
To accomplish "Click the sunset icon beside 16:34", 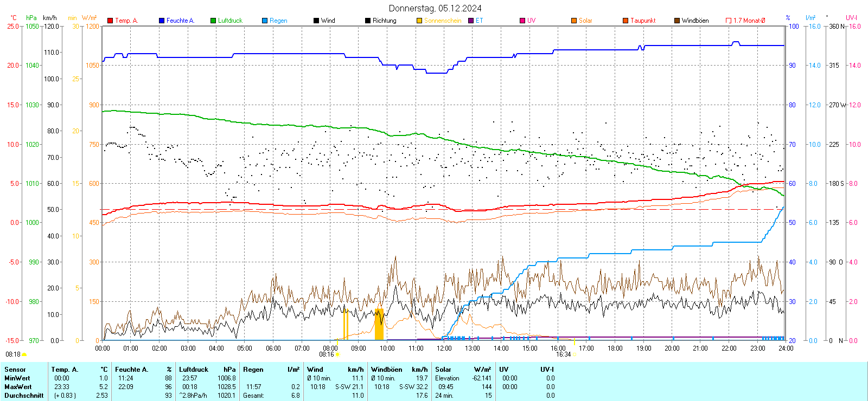I will (x=574, y=354).
